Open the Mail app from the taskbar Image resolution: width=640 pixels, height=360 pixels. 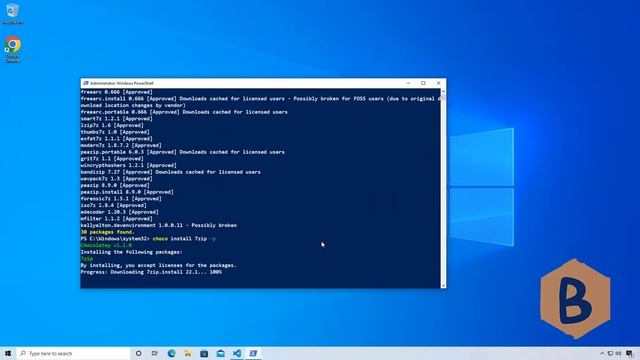tap(220, 353)
